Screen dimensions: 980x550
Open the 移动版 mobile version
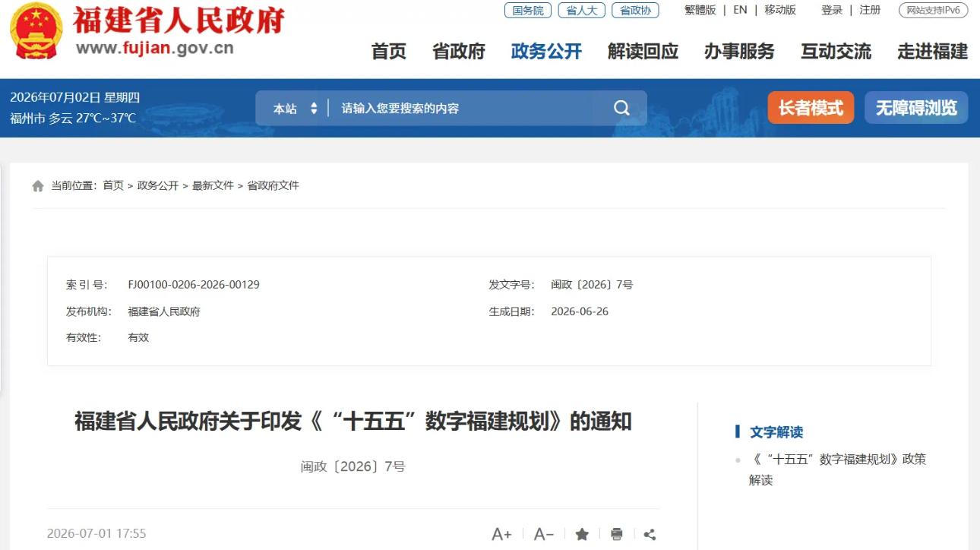(780, 10)
